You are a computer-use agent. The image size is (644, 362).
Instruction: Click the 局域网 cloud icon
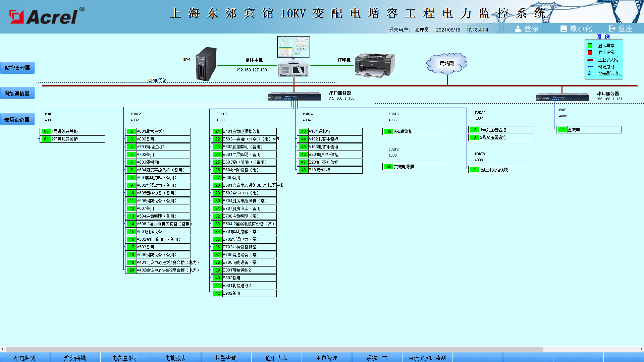tap(447, 63)
